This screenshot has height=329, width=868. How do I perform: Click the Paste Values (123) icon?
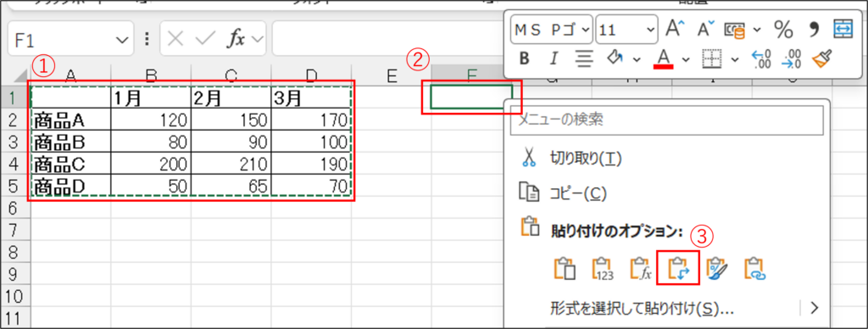click(603, 269)
